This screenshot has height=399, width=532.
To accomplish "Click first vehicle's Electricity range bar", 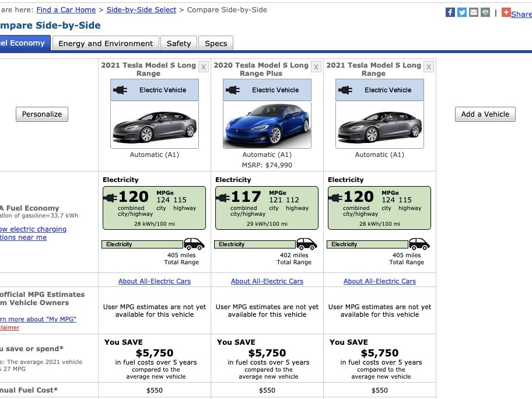I will point(142,244).
